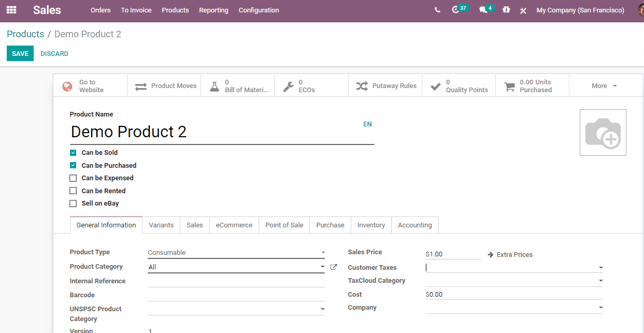The height and width of the screenshot is (333, 644).
Task: Uncheck Can be Sold checkbox
Action: (73, 153)
